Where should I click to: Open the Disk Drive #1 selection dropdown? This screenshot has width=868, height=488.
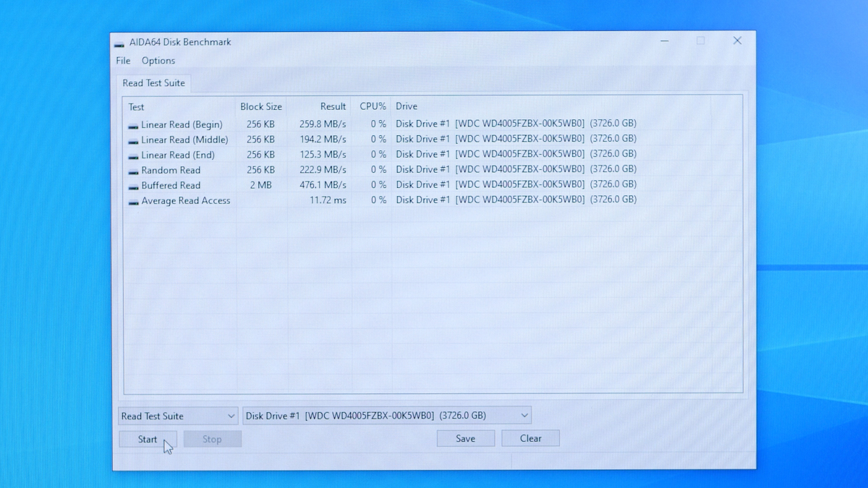(x=387, y=416)
